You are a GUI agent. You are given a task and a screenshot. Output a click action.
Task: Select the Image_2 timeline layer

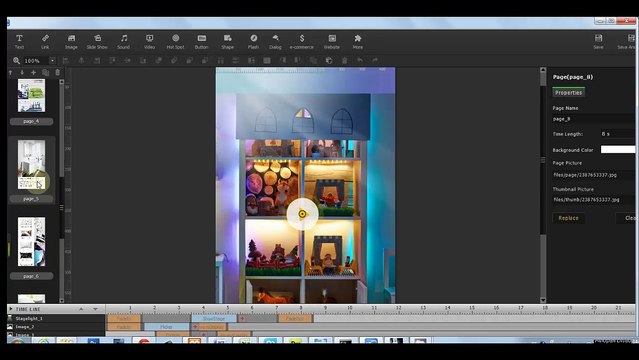[x=56, y=327]
